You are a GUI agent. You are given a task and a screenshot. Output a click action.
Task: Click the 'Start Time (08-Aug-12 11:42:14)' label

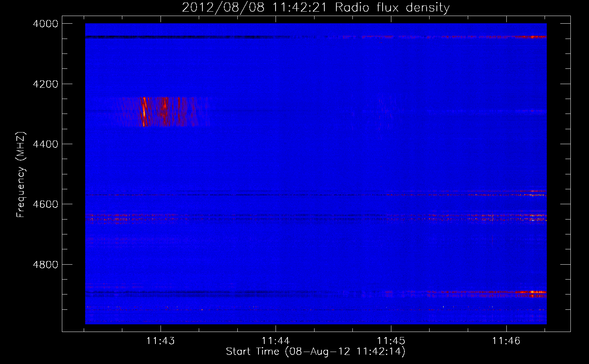tap(316, 352)
